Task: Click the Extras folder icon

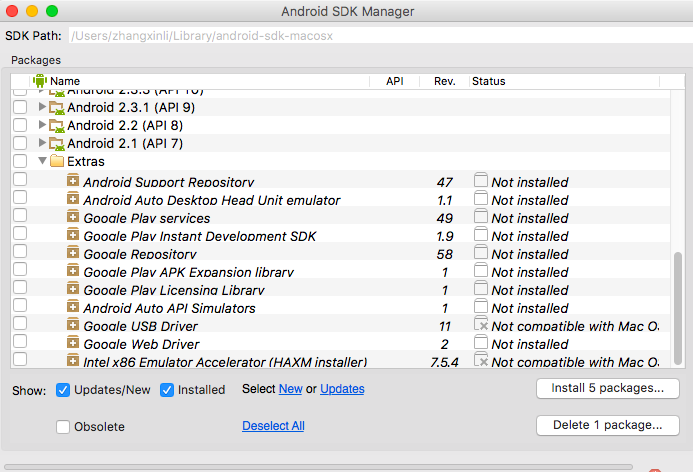Action: pyautogui.click(x=57, y=161)
